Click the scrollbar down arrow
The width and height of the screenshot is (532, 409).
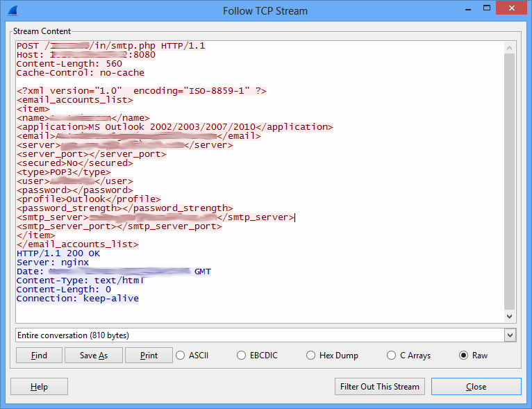point(509,317)
